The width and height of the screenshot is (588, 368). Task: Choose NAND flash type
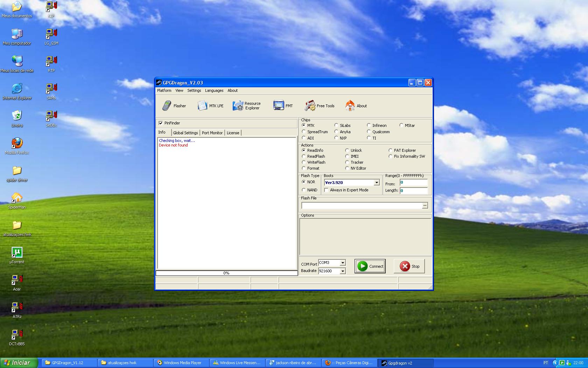pos(303,190)
